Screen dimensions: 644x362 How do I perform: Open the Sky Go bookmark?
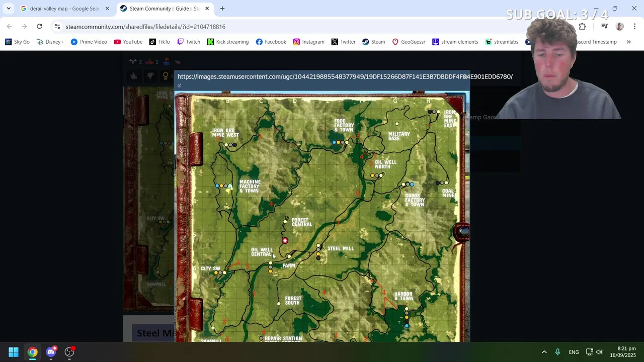(x=18, y=42)
